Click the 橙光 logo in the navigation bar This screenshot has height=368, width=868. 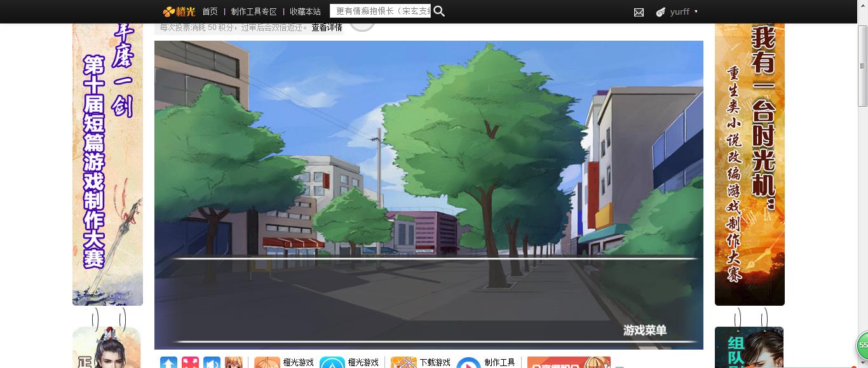point(179,11)
